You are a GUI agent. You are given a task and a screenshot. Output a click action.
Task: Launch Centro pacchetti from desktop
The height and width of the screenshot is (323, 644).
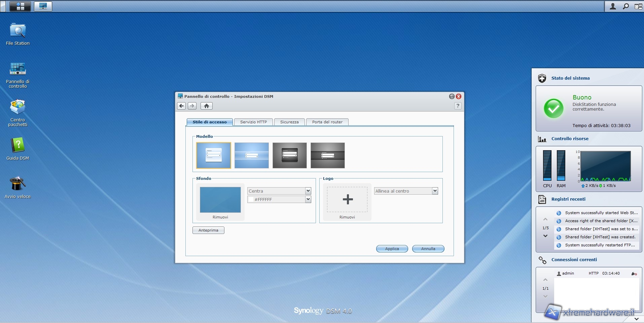click(17, 108)
